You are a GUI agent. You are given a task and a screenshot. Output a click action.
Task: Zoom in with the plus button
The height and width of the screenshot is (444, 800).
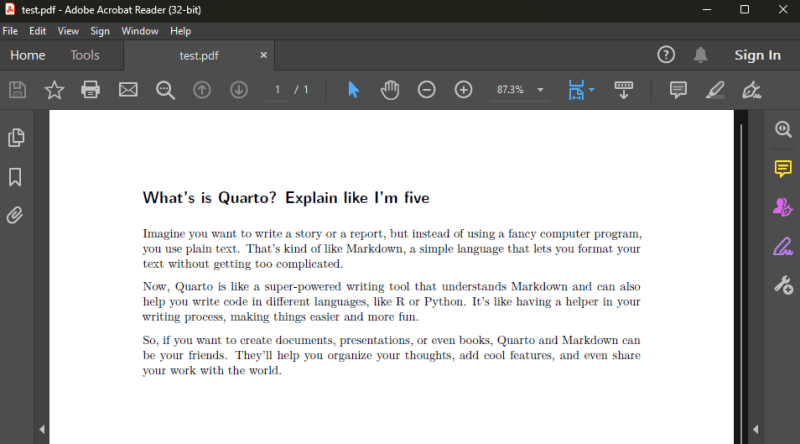(x=463, y=90)
